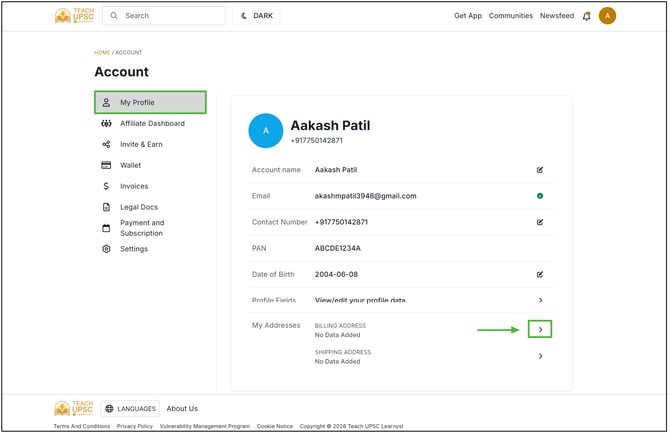
Task: Click the blue profile avatar circle
Action: point(267,131)
